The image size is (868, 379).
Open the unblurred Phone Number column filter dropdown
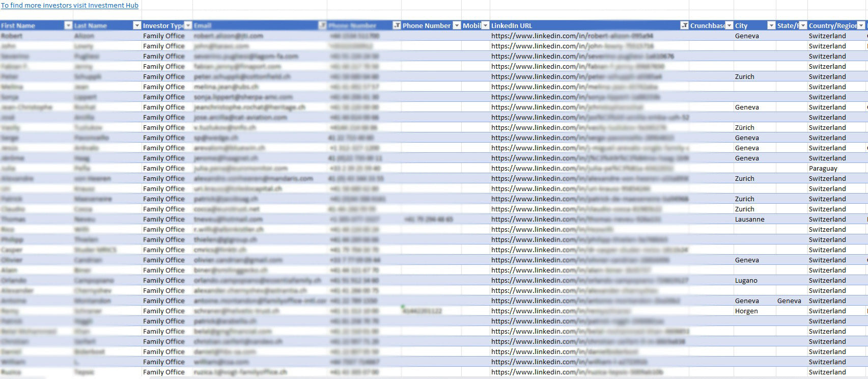click(x=457, y=25)
